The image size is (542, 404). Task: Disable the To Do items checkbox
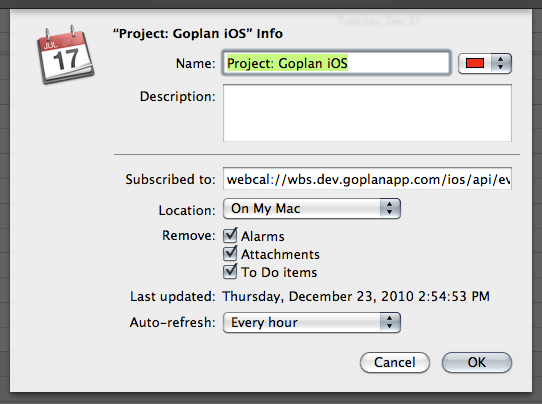[230, 271]
